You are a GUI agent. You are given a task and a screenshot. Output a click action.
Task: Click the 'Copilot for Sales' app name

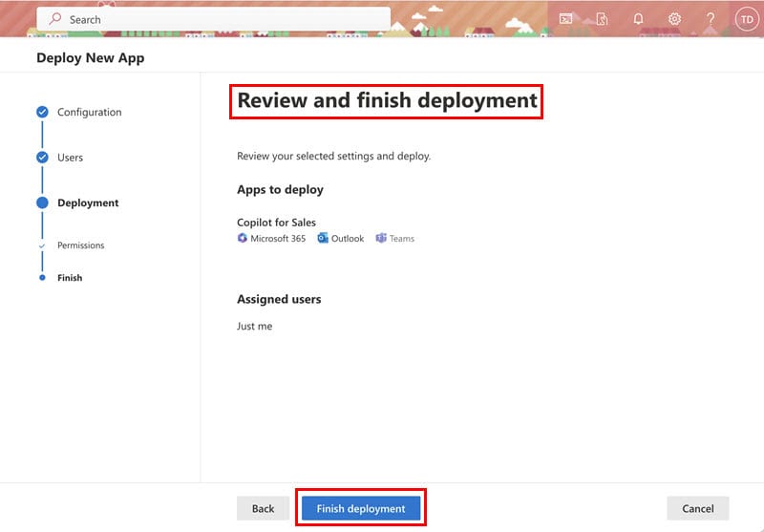click(x=276, y=223)
